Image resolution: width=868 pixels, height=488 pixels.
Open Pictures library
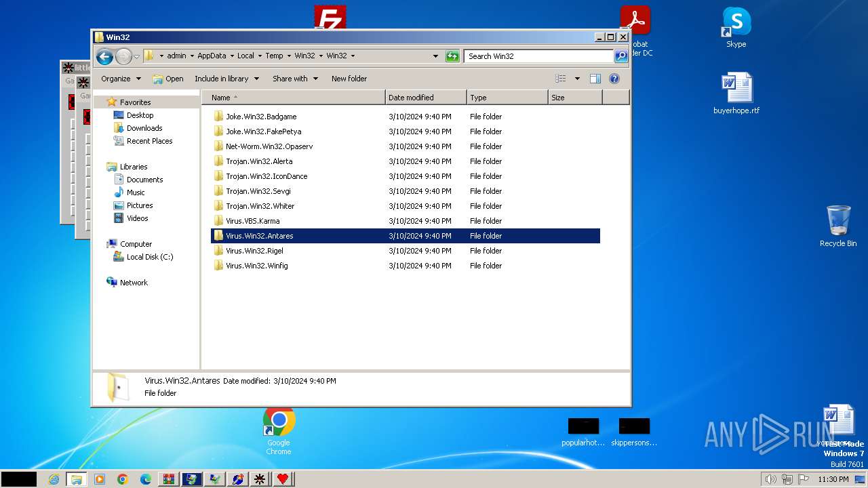tap(140, 205)
